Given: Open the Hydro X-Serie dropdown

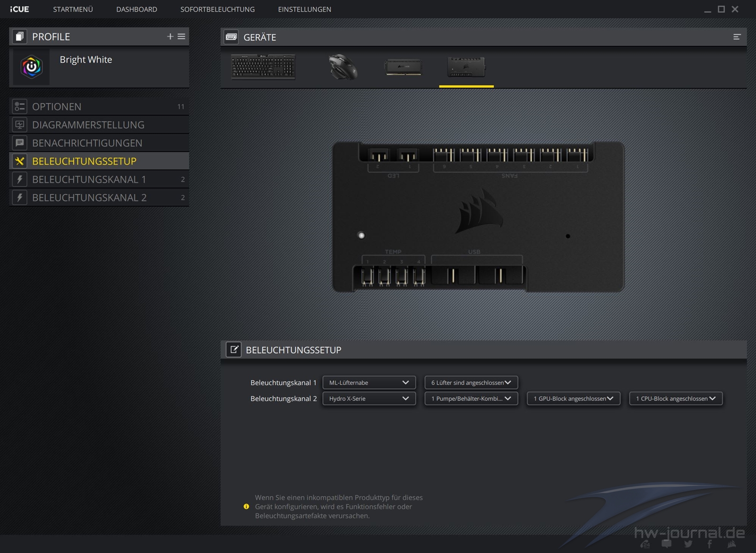Looking at the screenshot, I should (369, 398).
